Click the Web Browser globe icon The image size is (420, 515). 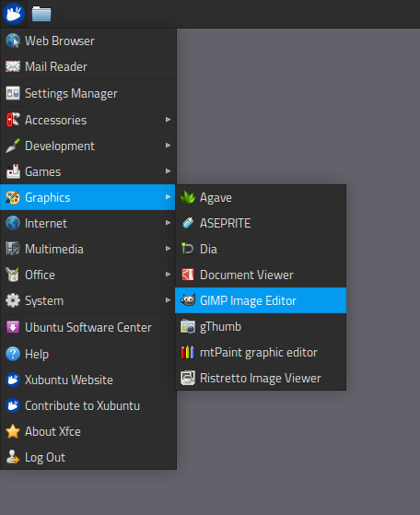13,41
